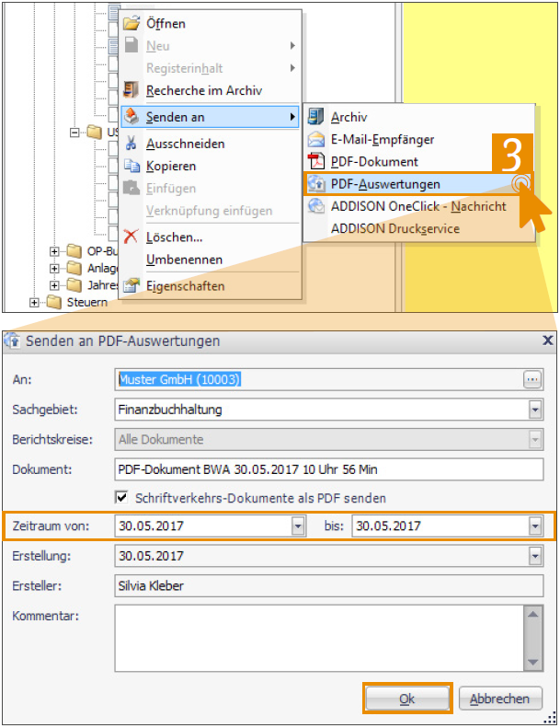Click into the Kommentar text area

coord(319,638)
